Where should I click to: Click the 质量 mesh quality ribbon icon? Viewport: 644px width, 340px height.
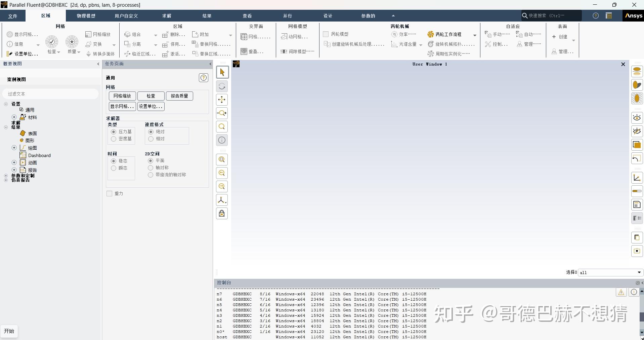pos(72,42)
